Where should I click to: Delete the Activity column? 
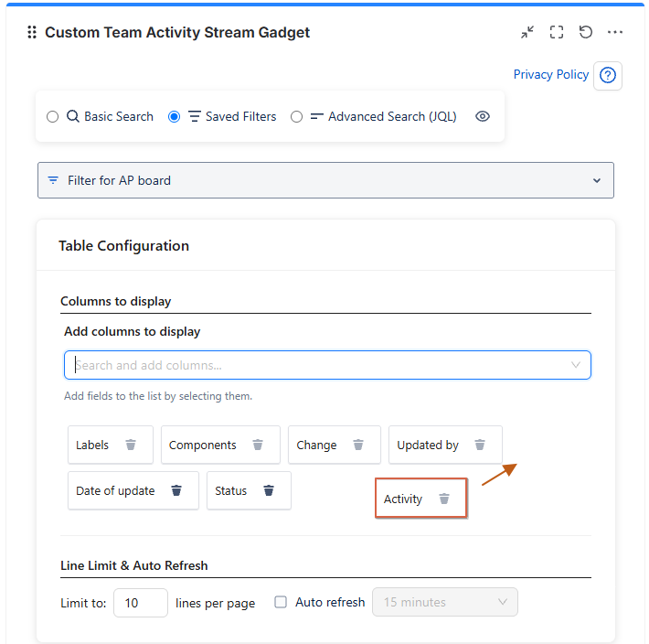(x=444, y=499)
